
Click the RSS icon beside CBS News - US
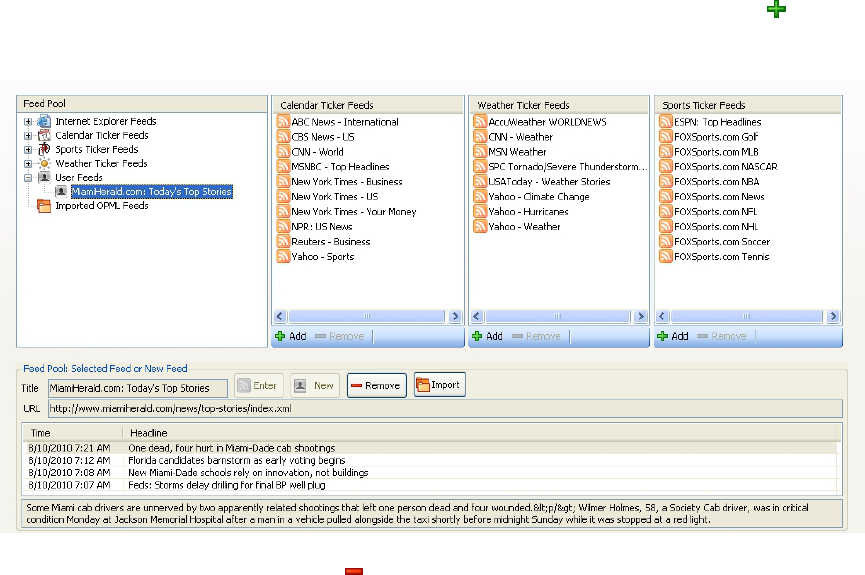point(283,137)
